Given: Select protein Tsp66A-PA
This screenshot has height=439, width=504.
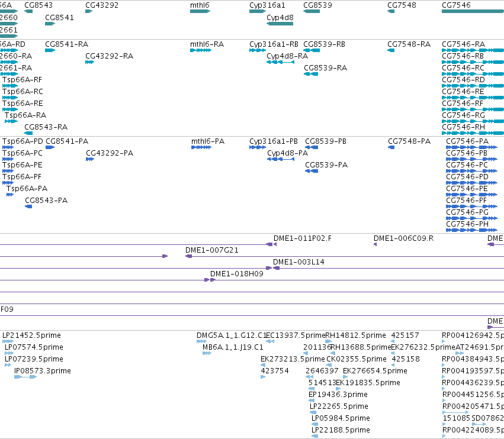Looking at the screenshot, I should [x=27, y=189].
